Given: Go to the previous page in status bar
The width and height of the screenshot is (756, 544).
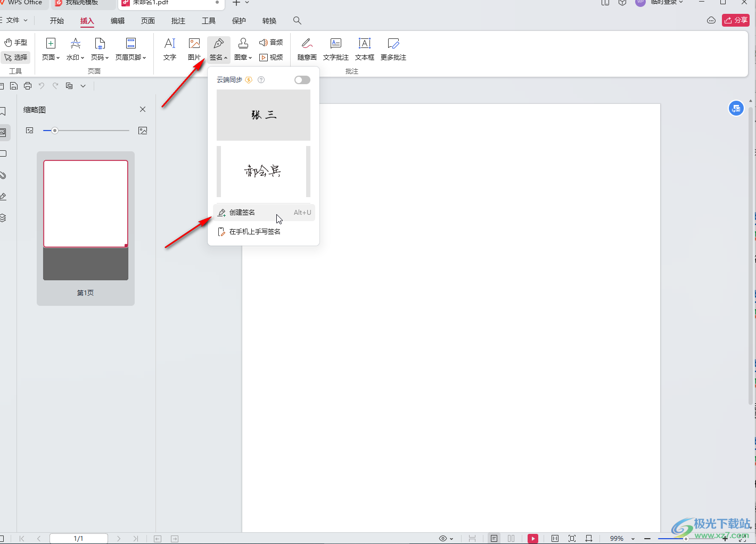Looking at the screenshot, I should click(x=39, y=539).
